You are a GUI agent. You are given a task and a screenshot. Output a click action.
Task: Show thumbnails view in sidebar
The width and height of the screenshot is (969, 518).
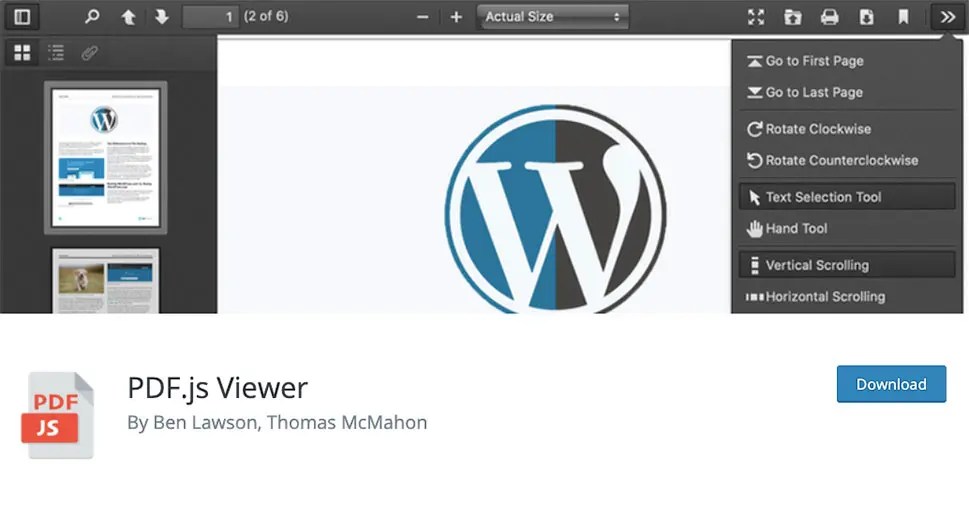pos(22,53)
